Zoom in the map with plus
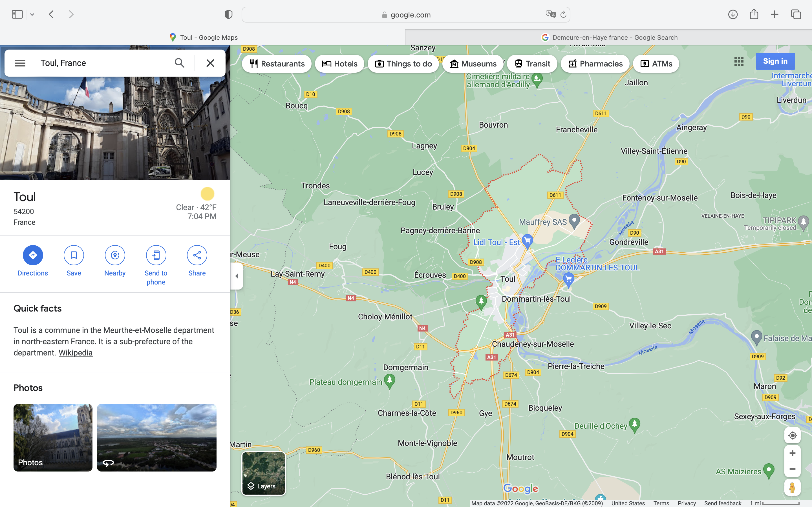Image resolution: width=812 pixels, height=507 pixels. click(x=792, y=453)
